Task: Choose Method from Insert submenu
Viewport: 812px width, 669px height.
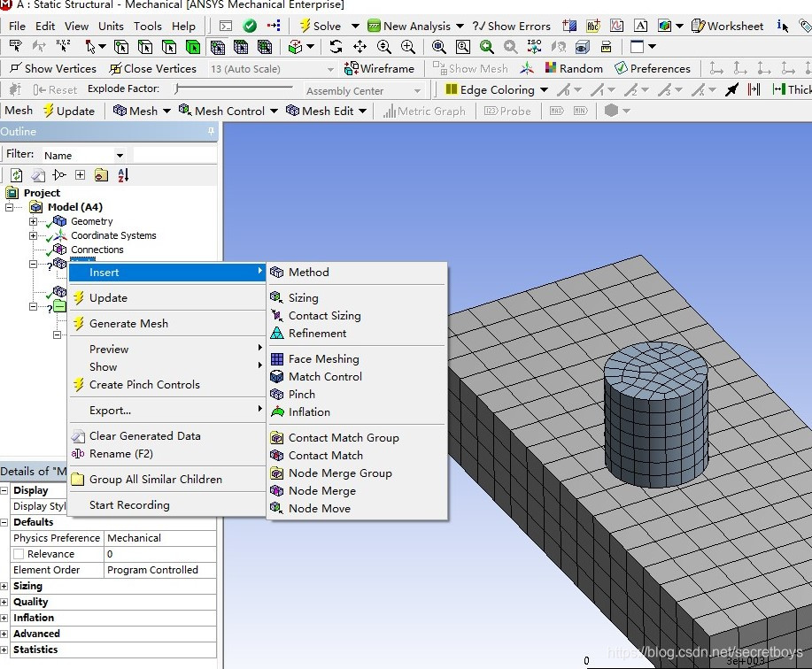Action: click(357, 273)
